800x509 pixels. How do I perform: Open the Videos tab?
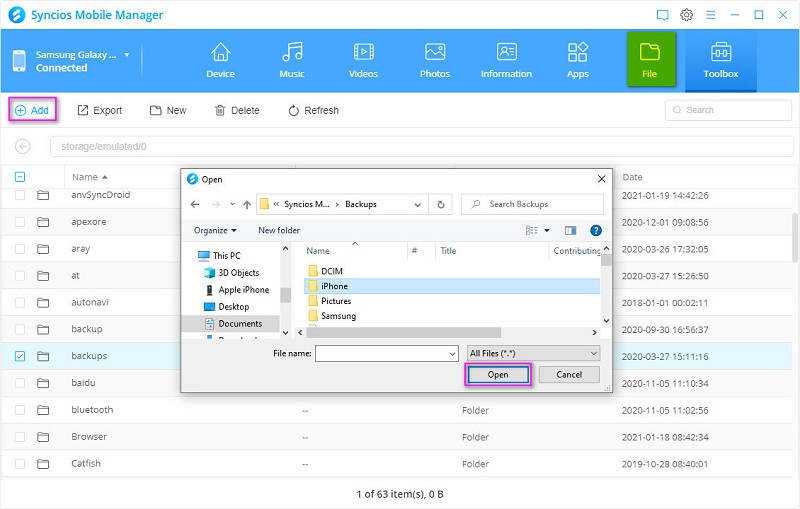(363, 61)
